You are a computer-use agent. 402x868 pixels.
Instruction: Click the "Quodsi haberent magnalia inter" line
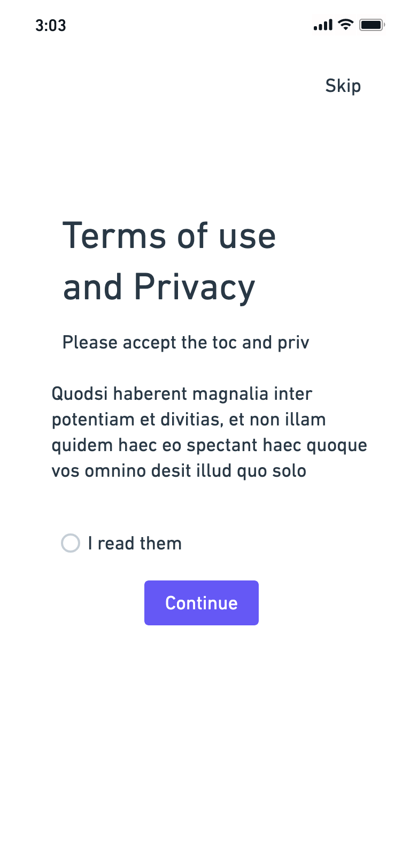click(182, 394)
